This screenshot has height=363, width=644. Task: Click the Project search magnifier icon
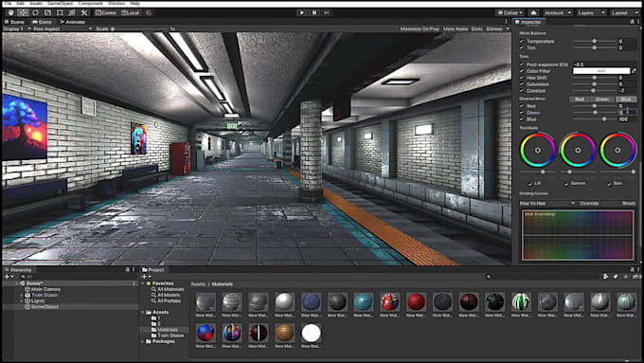click(489, 277)
